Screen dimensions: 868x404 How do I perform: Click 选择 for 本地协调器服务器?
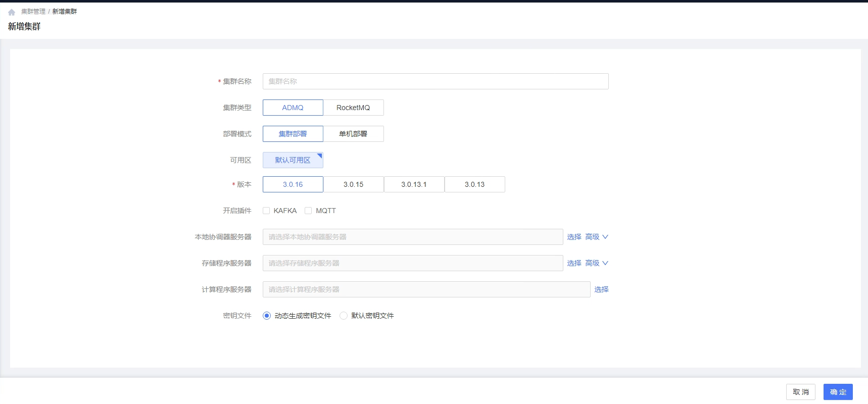[574, 237]
